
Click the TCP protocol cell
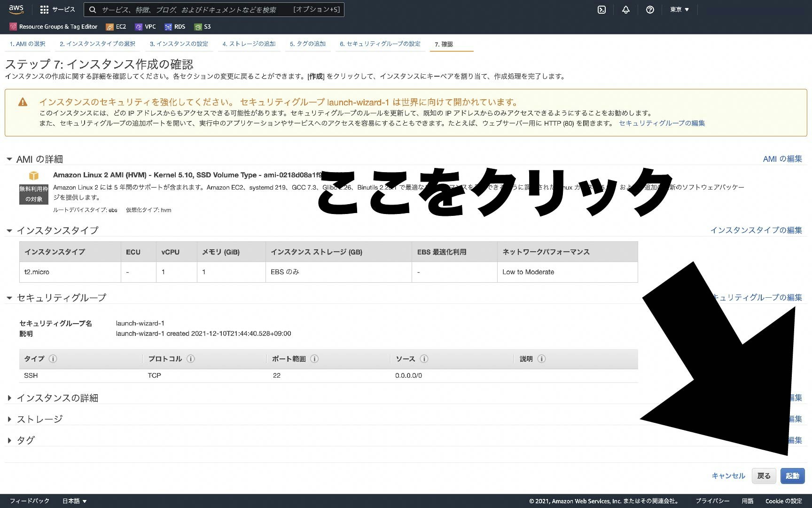(155, 375)
